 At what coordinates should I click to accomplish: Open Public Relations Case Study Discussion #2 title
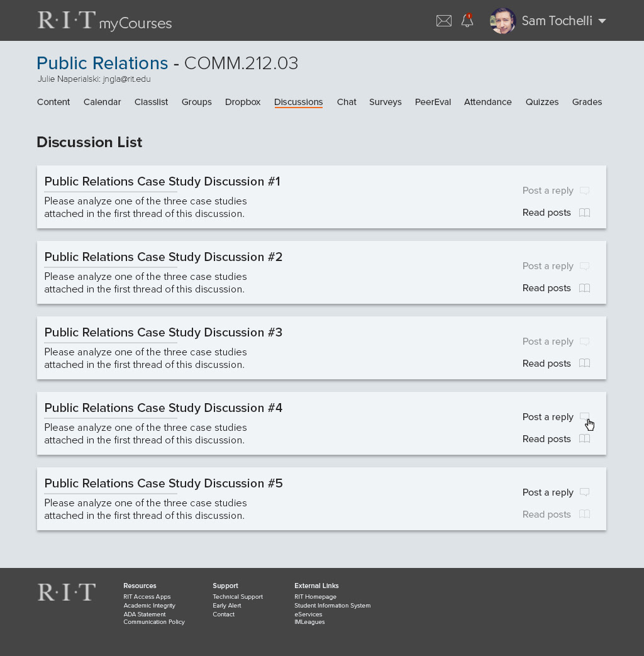pyautogui.click(x=163, y=257)
